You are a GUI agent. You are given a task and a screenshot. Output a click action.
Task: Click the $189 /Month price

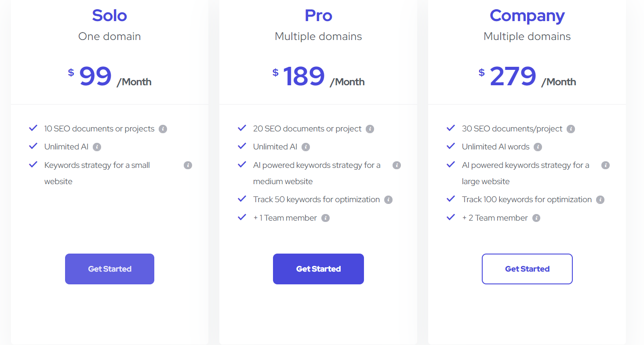318,77
